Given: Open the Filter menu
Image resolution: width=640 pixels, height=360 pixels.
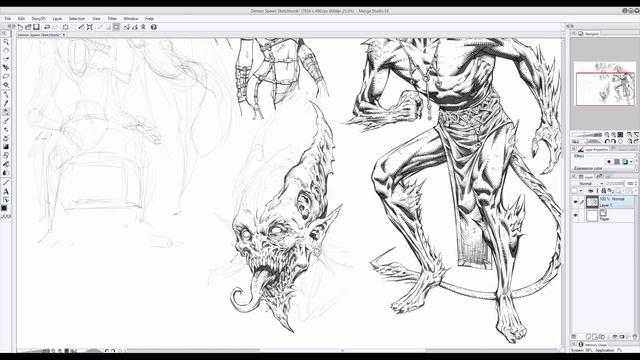Looking at the screenshot, I should [112, 19].
